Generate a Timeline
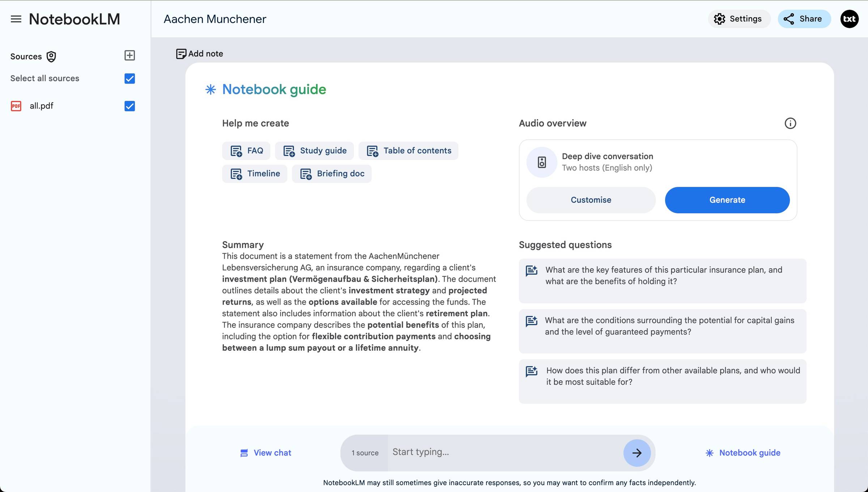 pos(255,174)
